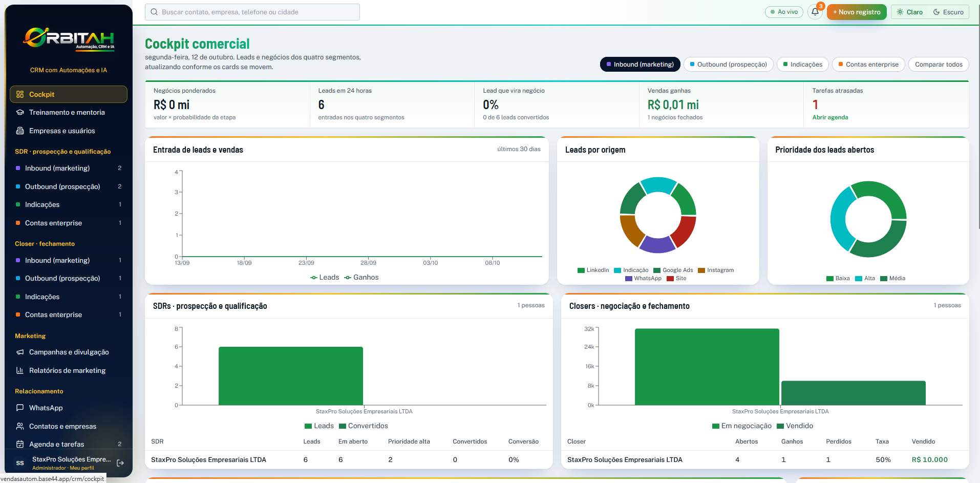Click the Orbitah logo
The image size is (980, 483).
pos(69,38)
